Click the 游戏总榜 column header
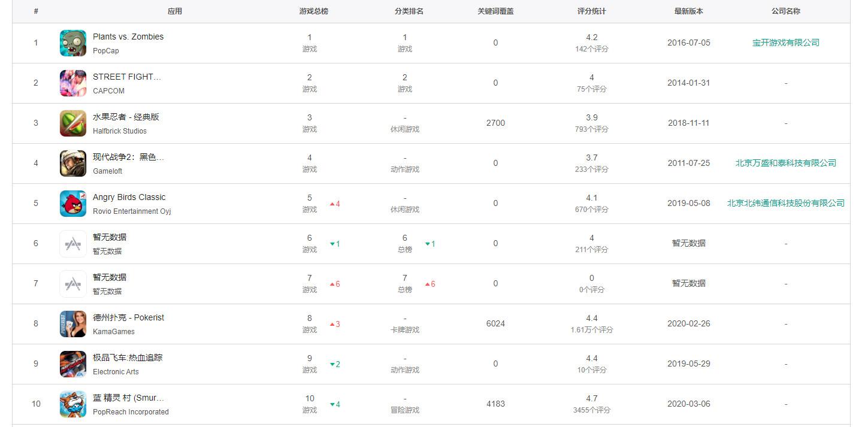The image size is (868, 427). 314,11
